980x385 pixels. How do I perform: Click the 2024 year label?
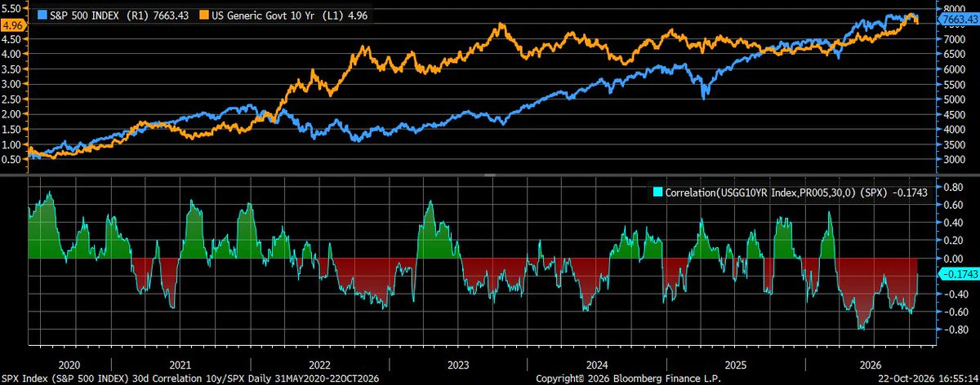tap(597, 365)
